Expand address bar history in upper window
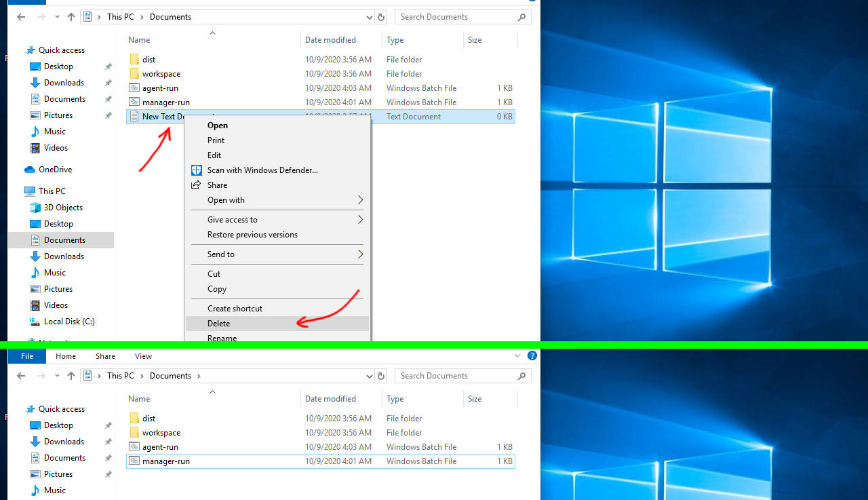 (369, 17)
